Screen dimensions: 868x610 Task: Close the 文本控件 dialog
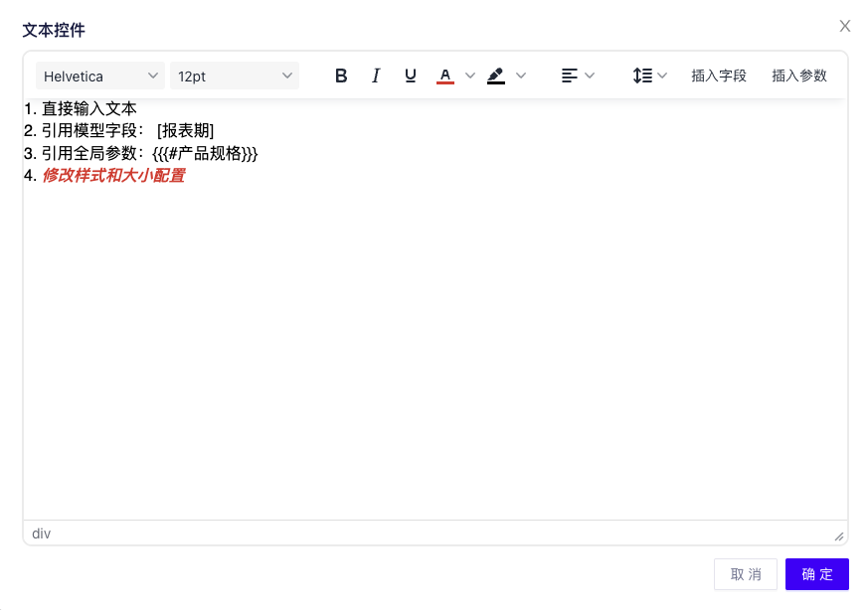(x=845, y=26)
